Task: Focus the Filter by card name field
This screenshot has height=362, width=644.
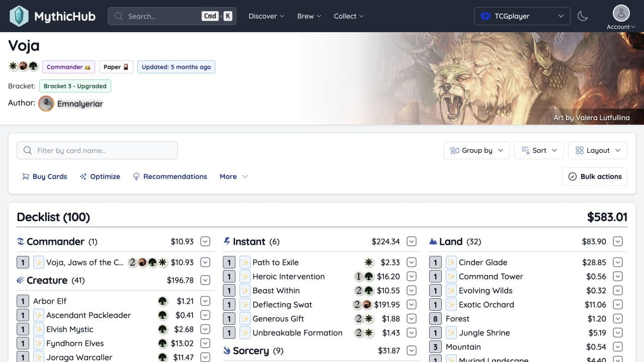Action: tap(97, 150)
